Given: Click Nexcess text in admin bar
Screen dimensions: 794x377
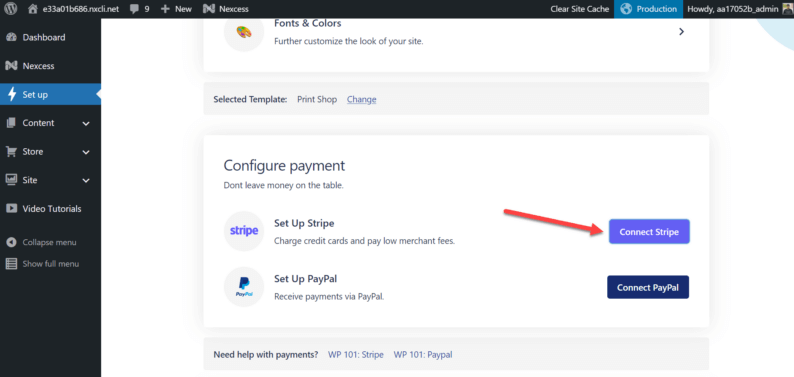Looking at the screenshot, I should tap(233, 9).
